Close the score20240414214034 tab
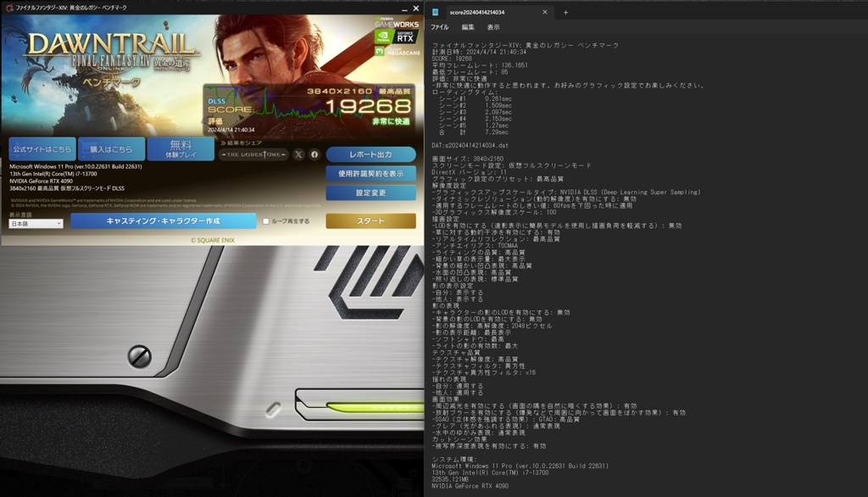868x497 pixels. [x=545, y=12]
